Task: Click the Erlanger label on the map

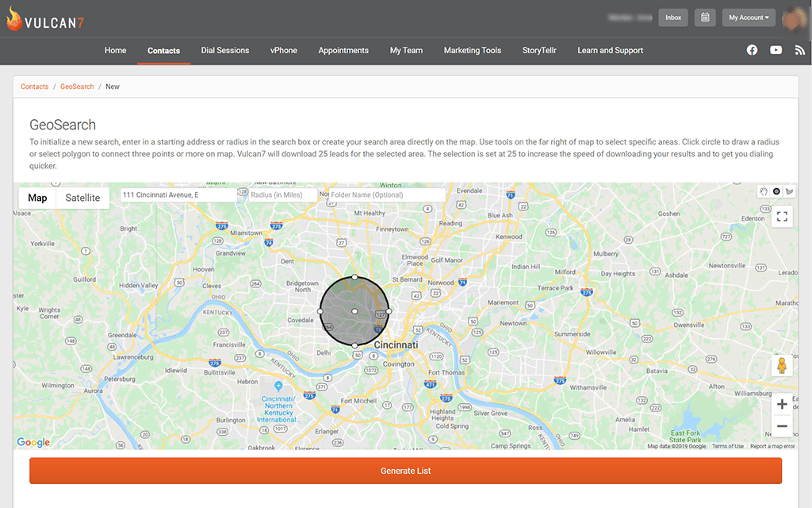Action: pos(327,431)
